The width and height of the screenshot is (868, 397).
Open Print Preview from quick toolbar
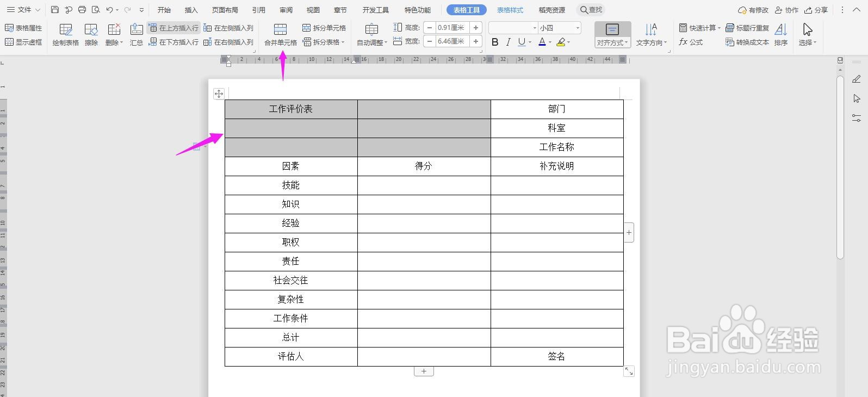click(x=96, y=10)
